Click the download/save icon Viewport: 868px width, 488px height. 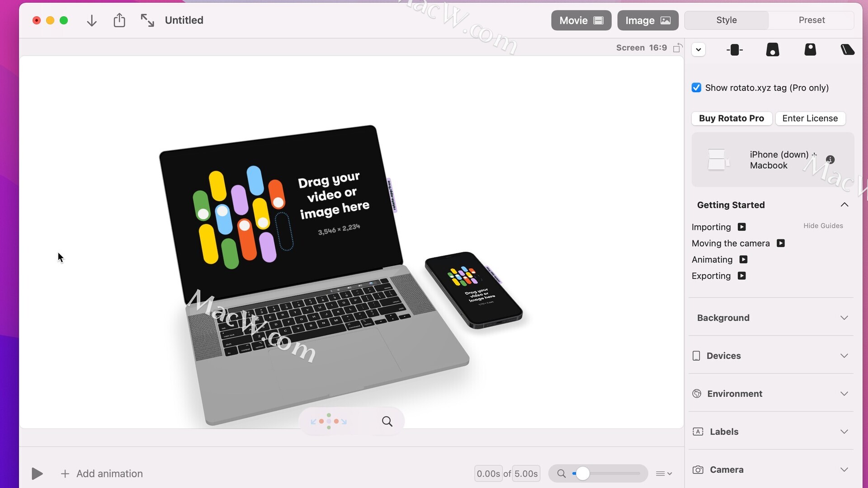(x=91, y=20)
